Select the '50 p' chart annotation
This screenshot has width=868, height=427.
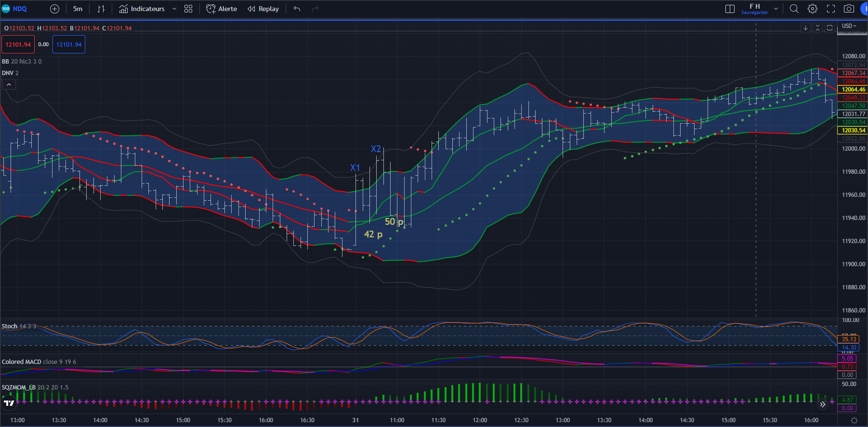[394, 222]
